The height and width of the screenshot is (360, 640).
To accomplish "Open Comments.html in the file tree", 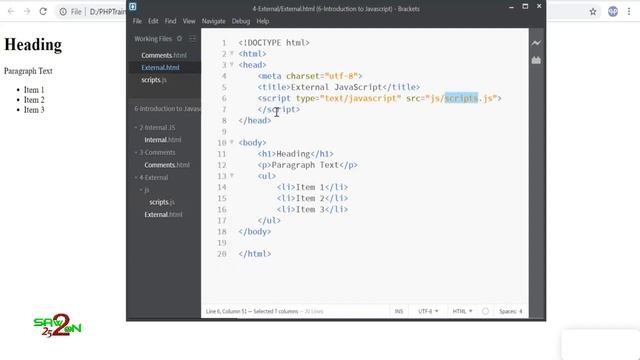I will coord(167,165).
